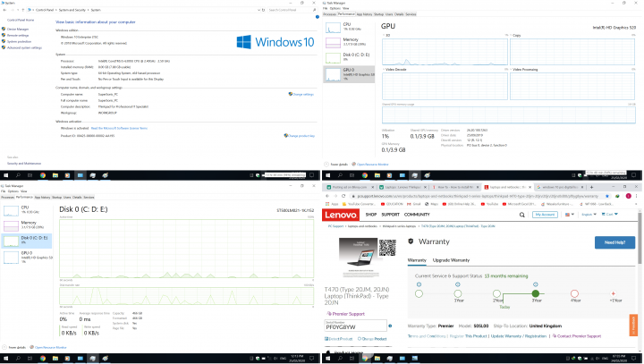Image resolution: width=644 pixels, height=364 pixels.
Task: Open the Cart dropdown
Action: (609, 214)
